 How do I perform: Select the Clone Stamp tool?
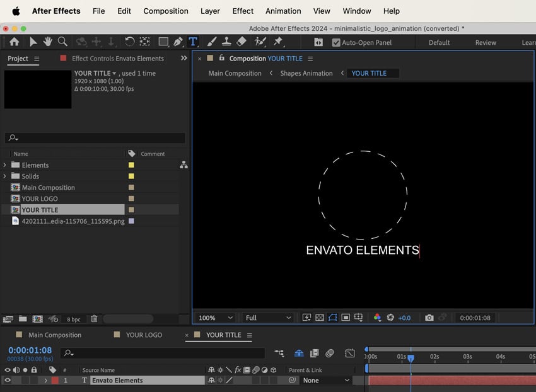point(226,42)
